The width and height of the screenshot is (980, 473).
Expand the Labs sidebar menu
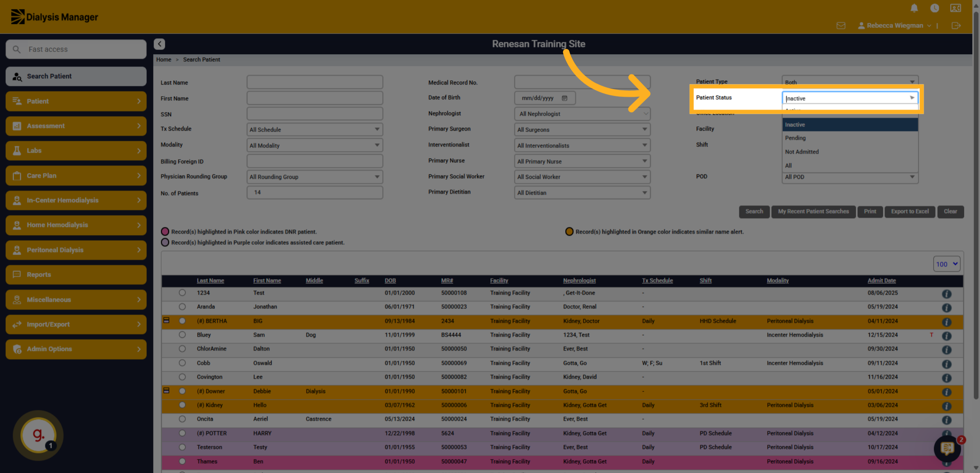[76, 151]
